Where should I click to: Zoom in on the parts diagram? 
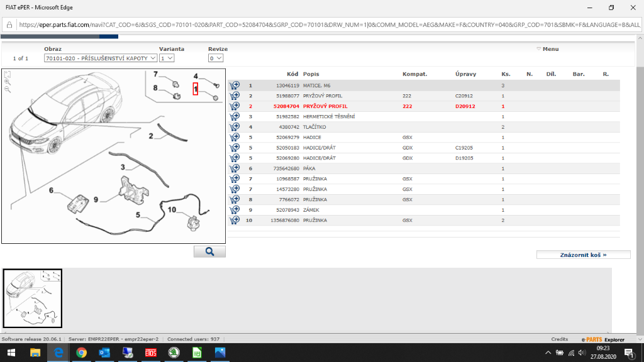(x=8, y=82)
